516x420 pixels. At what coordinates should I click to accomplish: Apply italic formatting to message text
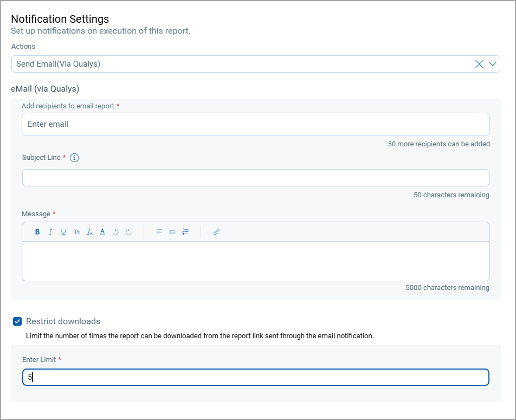pyautogui.click(x=50, y=231)
